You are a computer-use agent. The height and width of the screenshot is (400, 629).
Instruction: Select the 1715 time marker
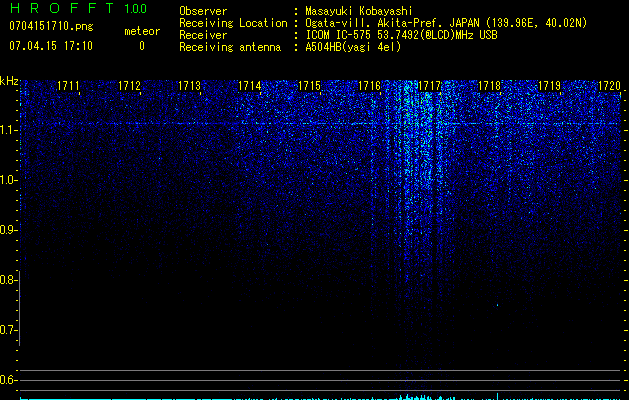[x=309, y=86]
